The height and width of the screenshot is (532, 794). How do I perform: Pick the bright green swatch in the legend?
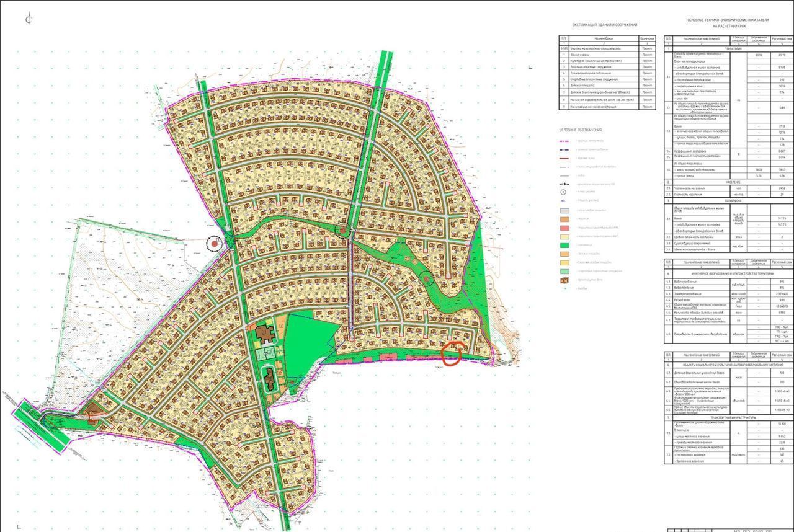[x=564, y=244]
